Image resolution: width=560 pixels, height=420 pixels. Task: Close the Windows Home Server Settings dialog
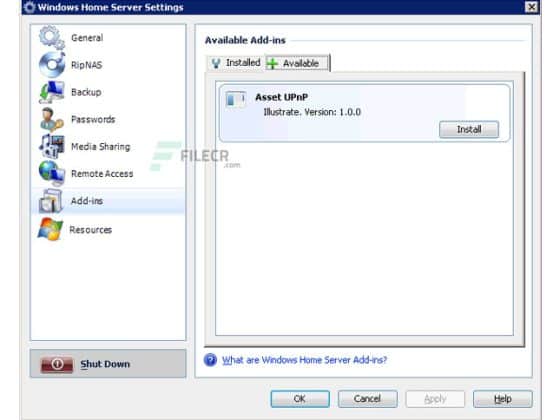[531, 7]
